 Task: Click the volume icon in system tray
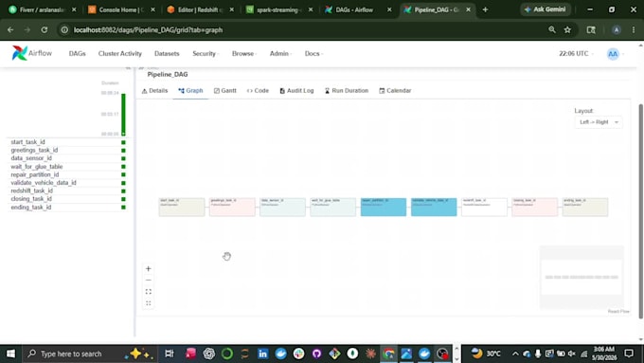[x=571, y=354]
